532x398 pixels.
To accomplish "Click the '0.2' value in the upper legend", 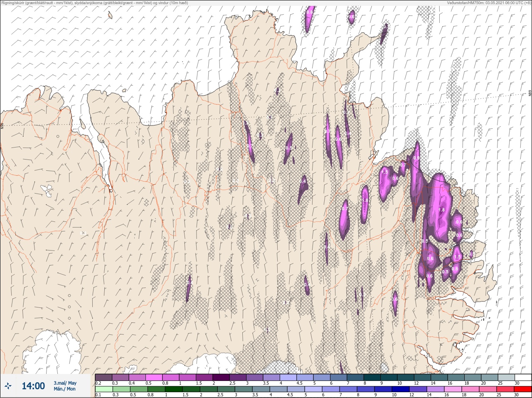I will point(98,383).
